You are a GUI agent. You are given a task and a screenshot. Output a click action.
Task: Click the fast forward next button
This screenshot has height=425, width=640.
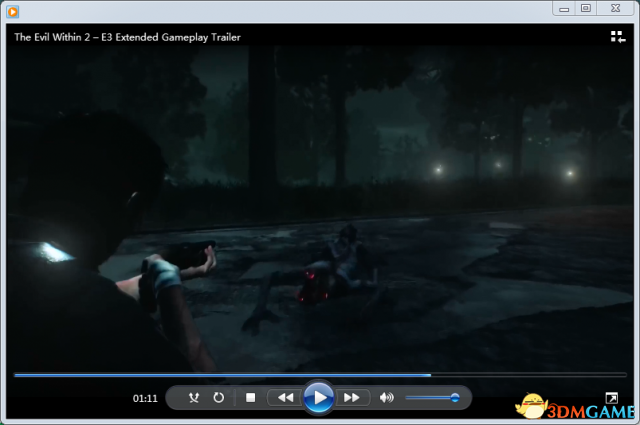click(351, 397)
